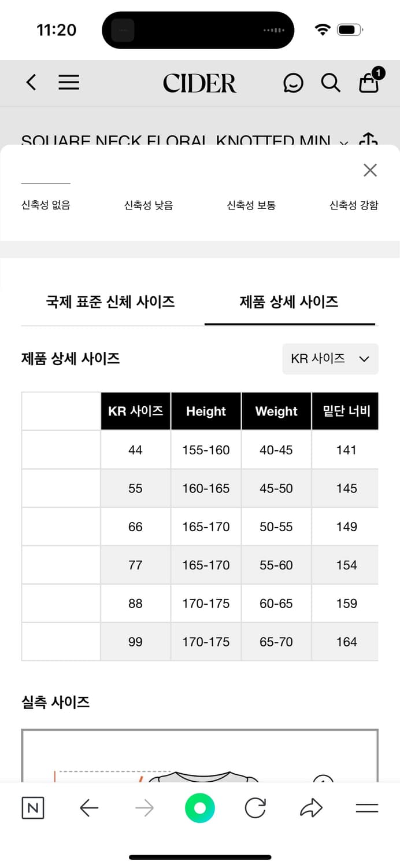Open the shopping bag with 1 item
Screen dimensions: 400x868
click(369, 82)
